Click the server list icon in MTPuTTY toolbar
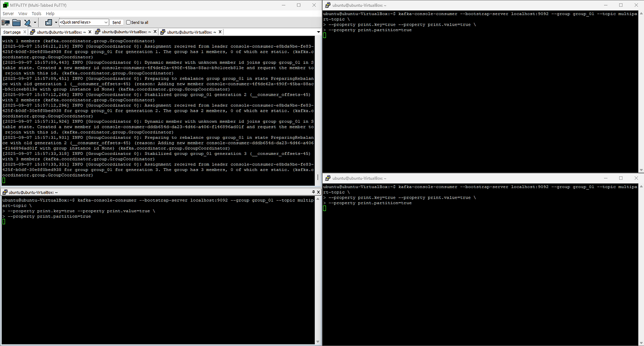644x346 pixels. coord(6,23)
